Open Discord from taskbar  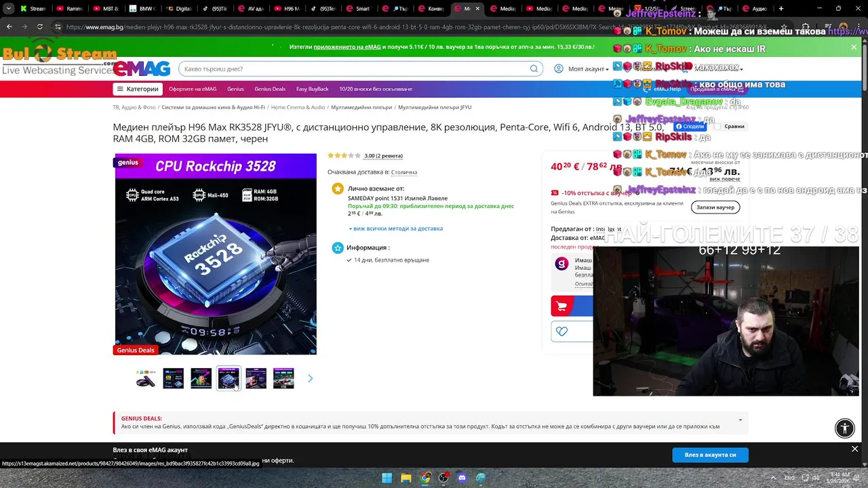(x=462, y=478)
